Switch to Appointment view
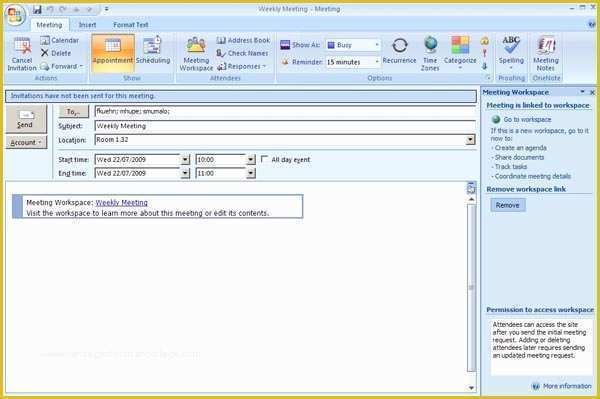This screenshot has width=600, height=399. click(112, 53)
